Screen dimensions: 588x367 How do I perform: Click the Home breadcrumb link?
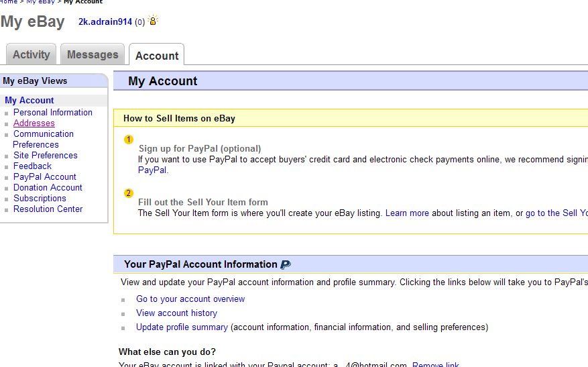point(8,2)
